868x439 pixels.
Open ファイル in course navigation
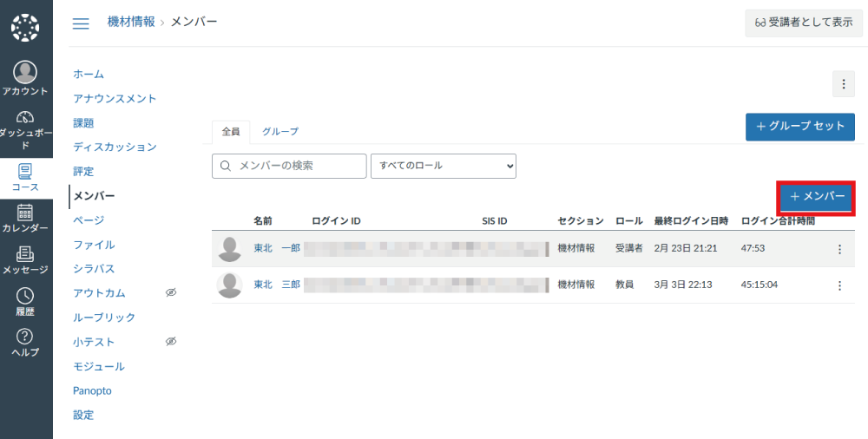coord(94,245)
